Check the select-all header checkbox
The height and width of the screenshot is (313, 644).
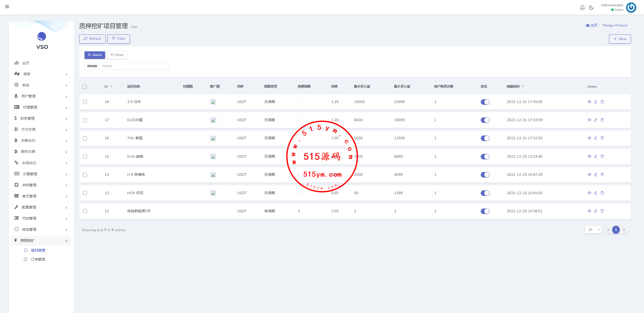pyautogui.click(x=85, y=87)
